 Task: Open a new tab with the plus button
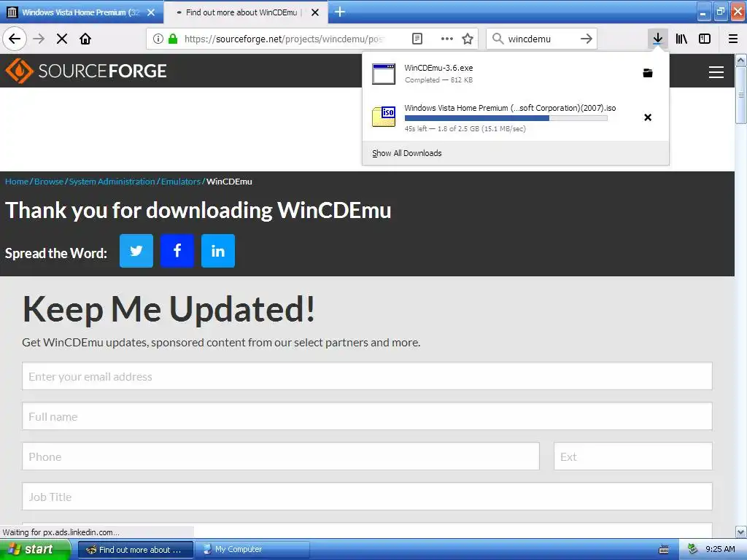pos(340,12)
